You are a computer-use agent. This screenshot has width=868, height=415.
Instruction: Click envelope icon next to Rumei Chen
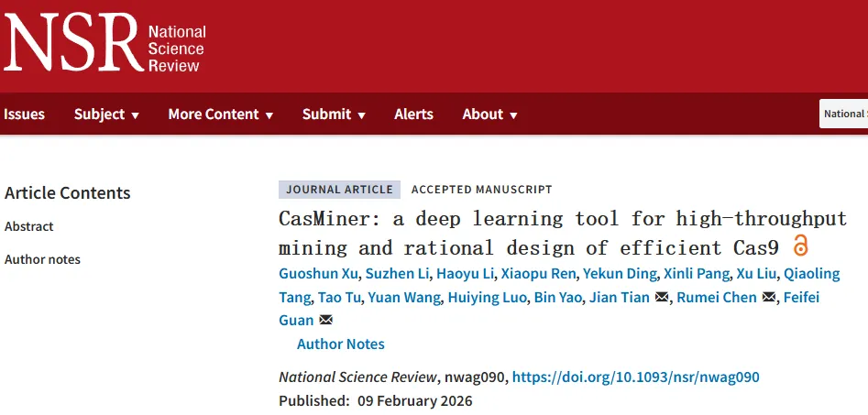[769, 297]
